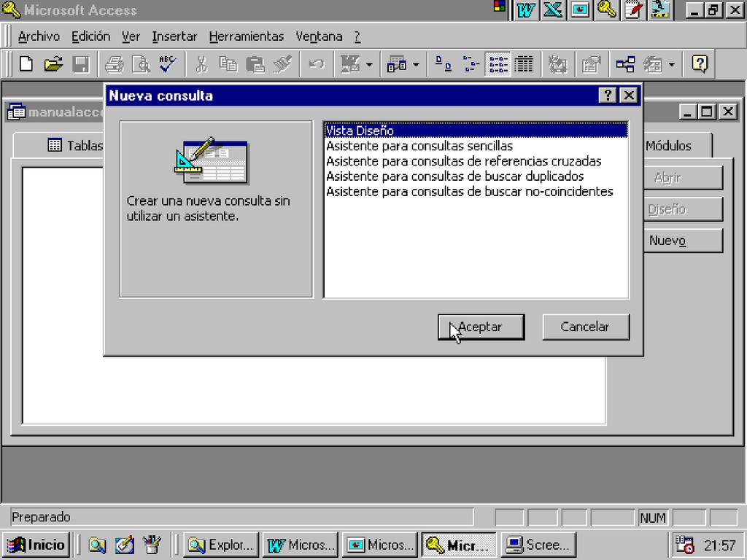
Task: Click the Format Painter brush icon
Action: (282, 64)
